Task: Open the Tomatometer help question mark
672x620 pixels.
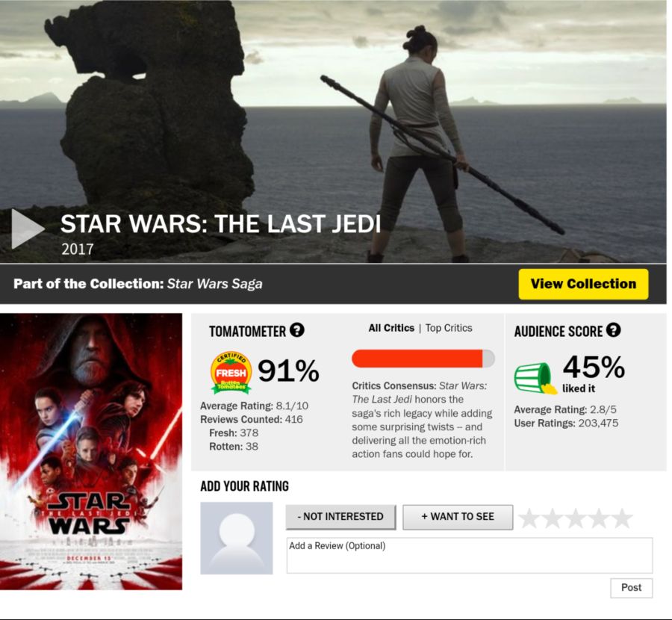Action: coord(297,329)
